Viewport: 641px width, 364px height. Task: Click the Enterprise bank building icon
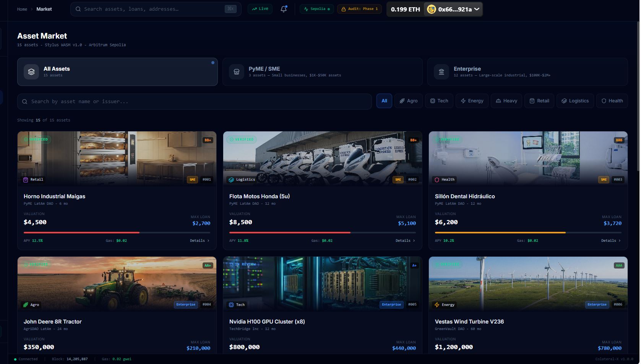pyautogui.click(x=441, y=72)
